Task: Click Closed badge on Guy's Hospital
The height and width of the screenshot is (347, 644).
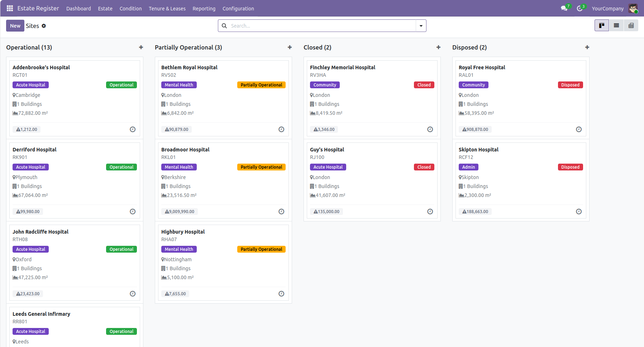Action: point(424,167)
